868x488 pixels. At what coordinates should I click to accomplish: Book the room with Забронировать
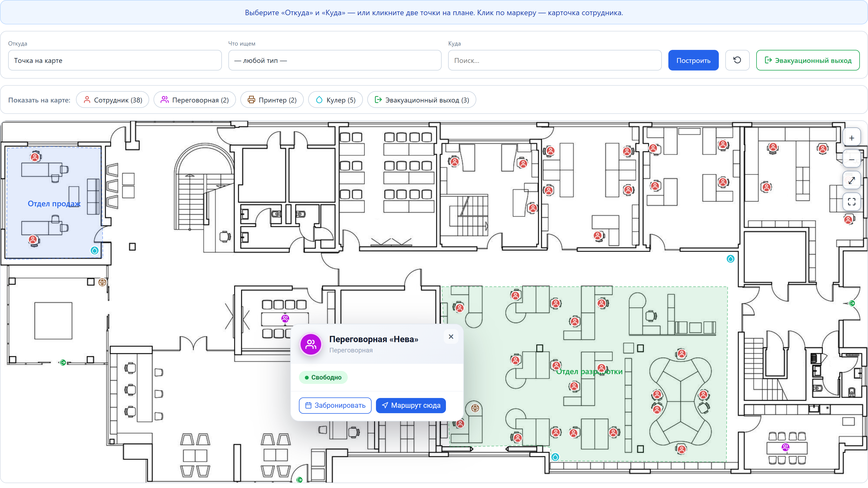click(x=335, y=406)
